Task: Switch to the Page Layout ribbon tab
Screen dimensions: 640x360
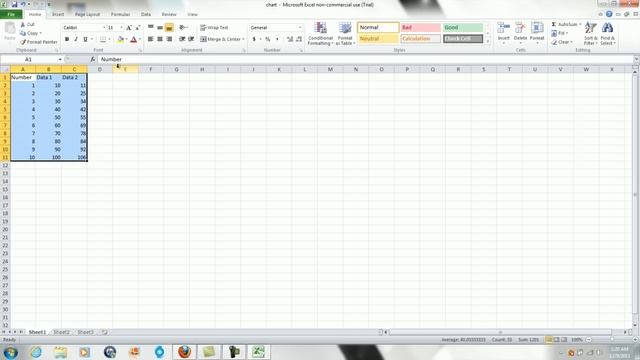Action: tap(87, 14)
